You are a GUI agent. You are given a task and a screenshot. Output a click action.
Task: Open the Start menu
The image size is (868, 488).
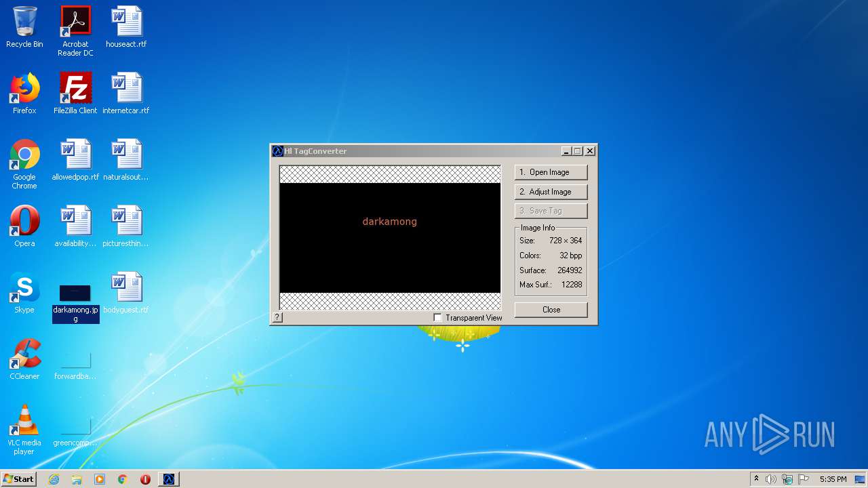18,479
